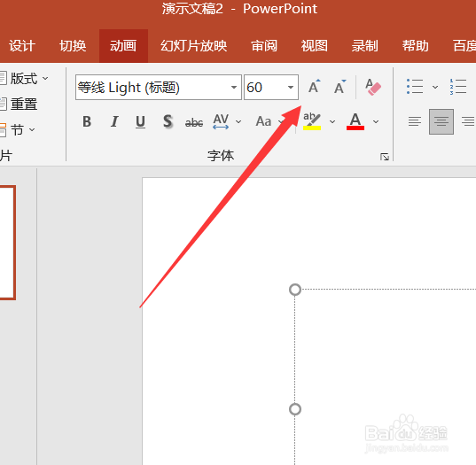Click the font size value 60
The image size is (476, 465).
pyautogui.click(x=254, y=88)
